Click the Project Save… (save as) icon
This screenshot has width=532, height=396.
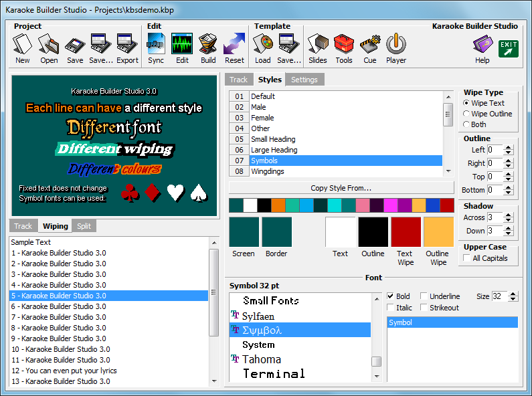101,49
